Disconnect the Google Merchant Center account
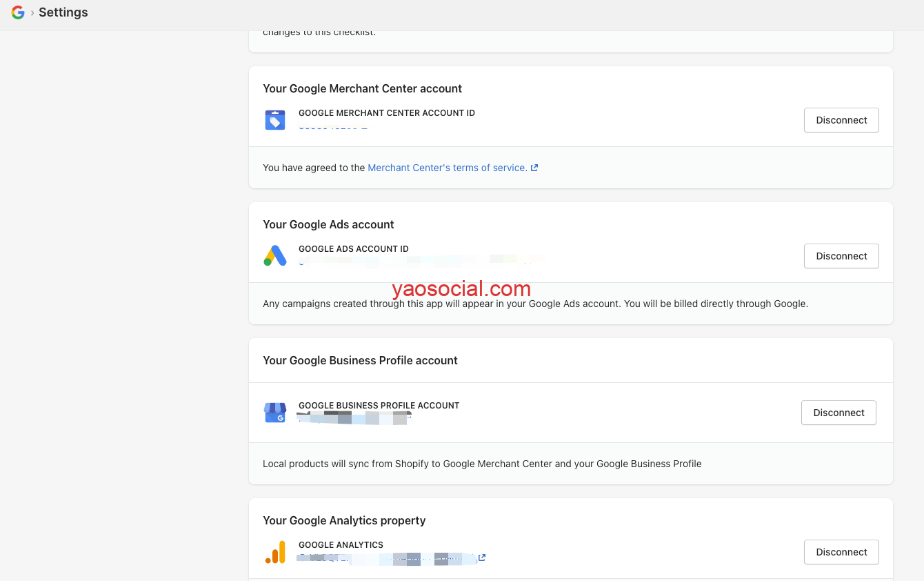Screen dimensions: 924x581 pyautogui.click(x=841, y=120)
